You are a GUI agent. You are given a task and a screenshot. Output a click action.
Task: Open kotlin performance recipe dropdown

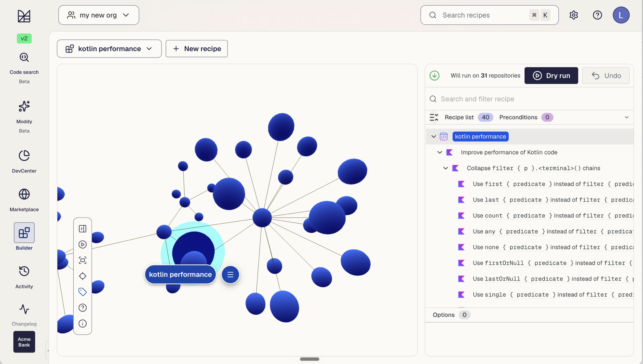click(109, 49)
